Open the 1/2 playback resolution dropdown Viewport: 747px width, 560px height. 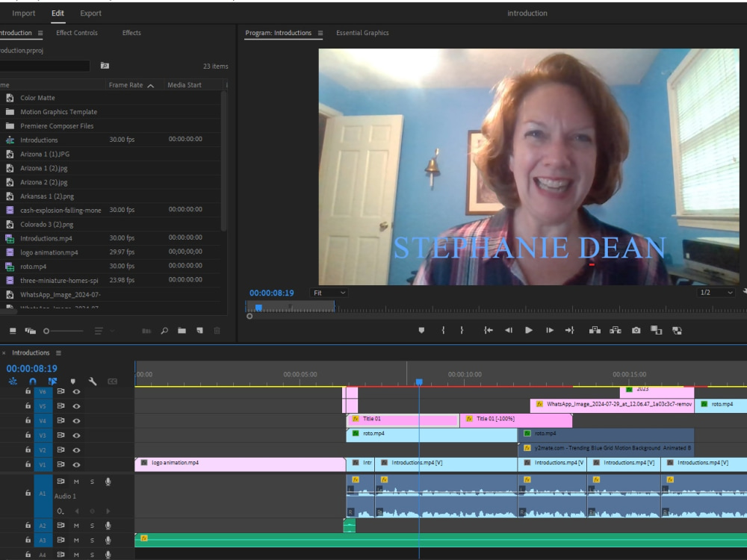click(x=716, y=293)
